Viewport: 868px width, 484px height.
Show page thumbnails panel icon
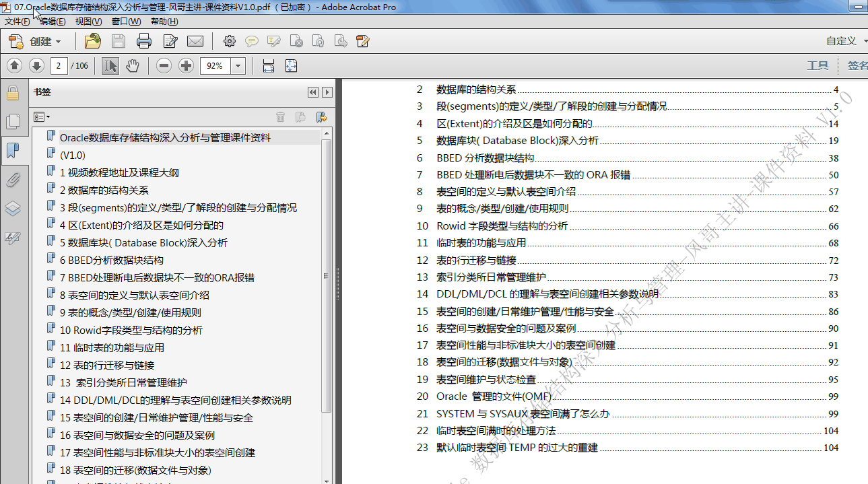coord(13,121)
